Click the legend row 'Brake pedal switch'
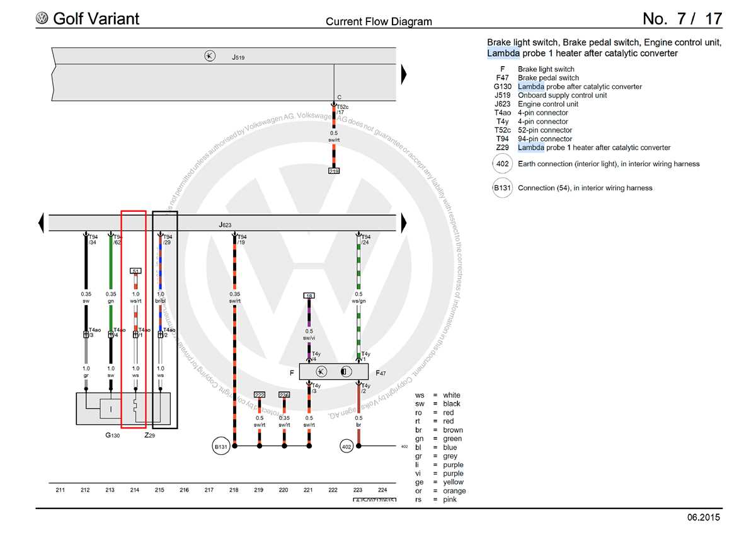This screenshot has width=756, height=535. point(537,78)
